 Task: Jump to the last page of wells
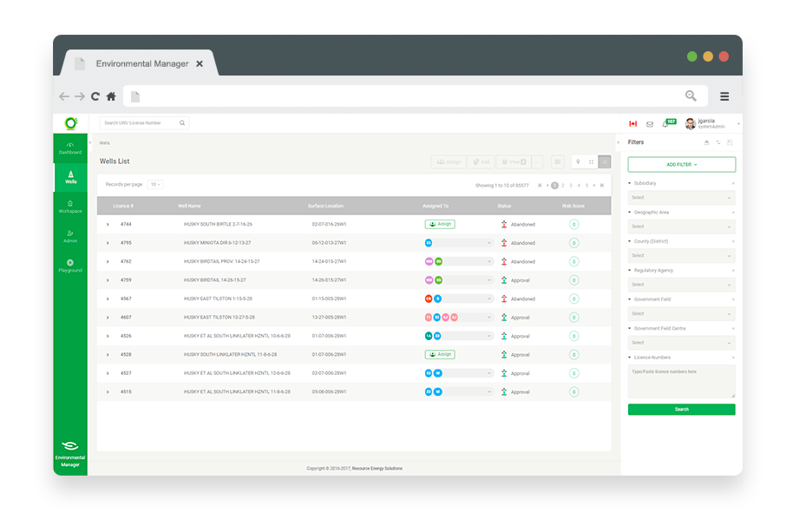[602, 186]
